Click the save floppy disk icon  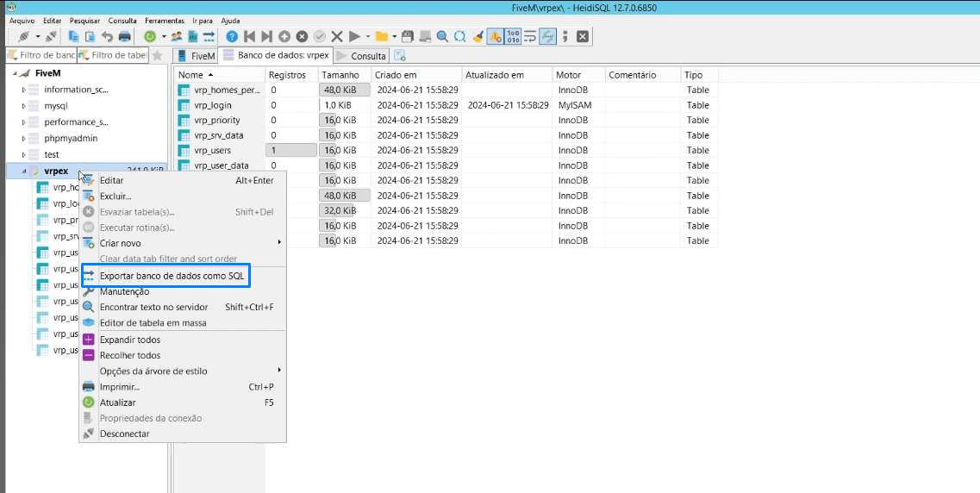click(408, 36)
